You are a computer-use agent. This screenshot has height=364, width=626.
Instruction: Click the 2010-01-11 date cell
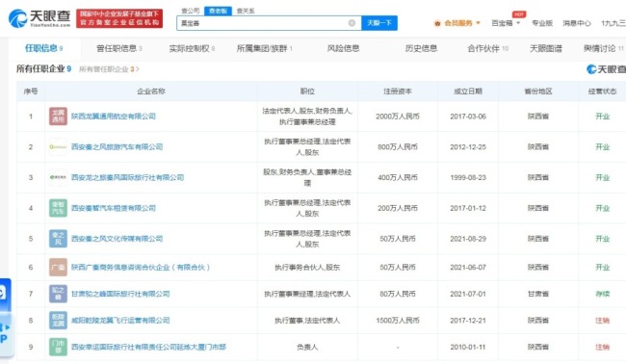(468, 347)
